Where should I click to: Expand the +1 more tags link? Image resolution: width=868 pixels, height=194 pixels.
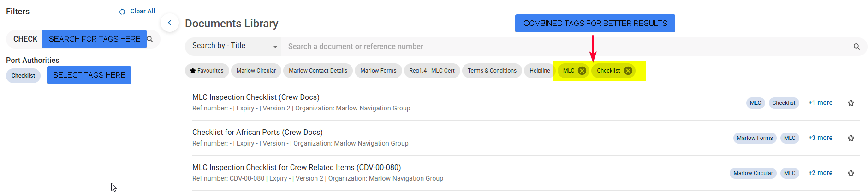coord(820,103)
